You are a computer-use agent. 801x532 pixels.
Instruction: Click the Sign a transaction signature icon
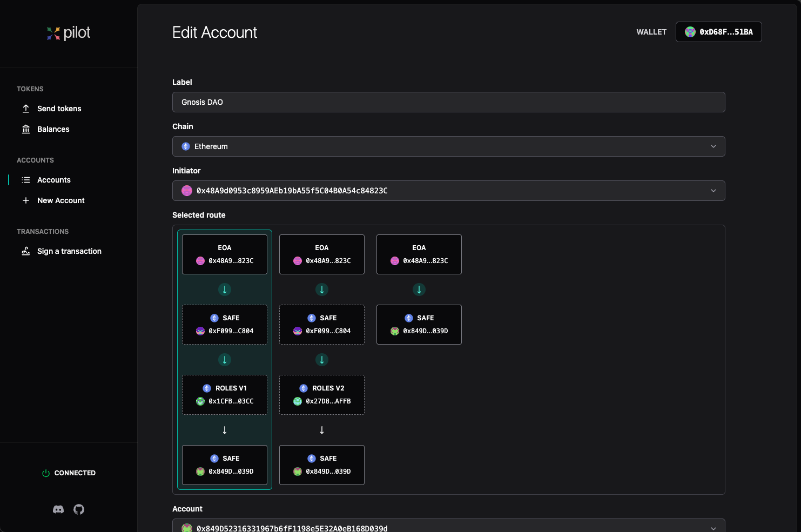pyautogui.click(x=26, y=251)
